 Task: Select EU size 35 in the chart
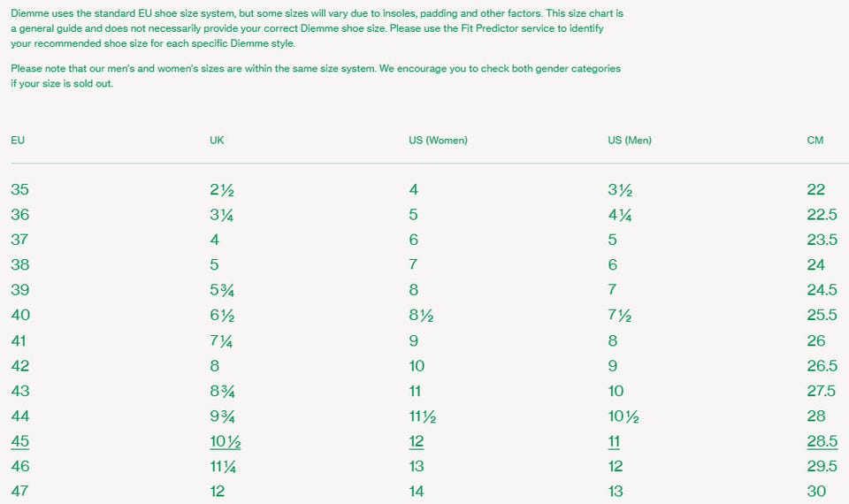[x=20, y=189]
